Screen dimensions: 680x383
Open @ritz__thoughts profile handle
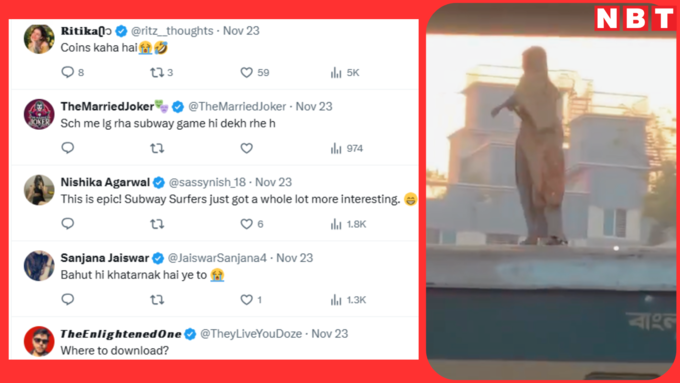coord(172,31)
